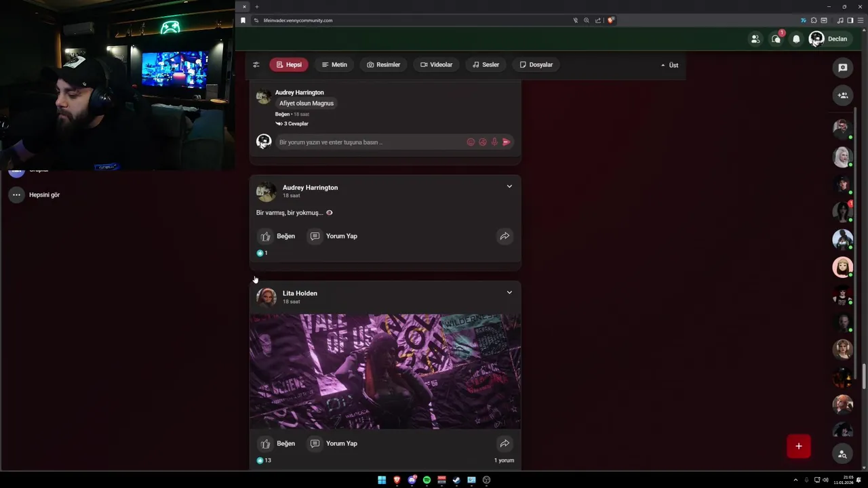Open Lita Holden's post image

[385, 371]
